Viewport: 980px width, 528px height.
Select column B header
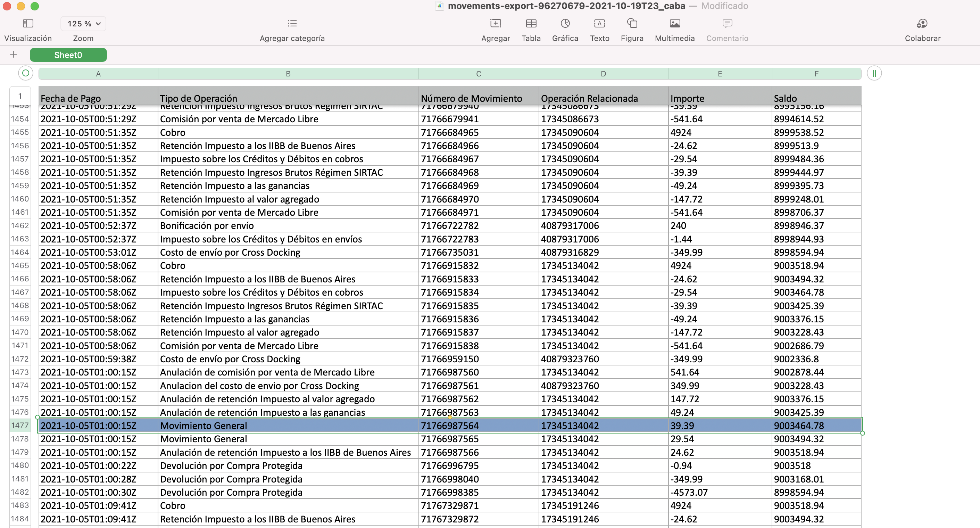[x=288, y=74]
